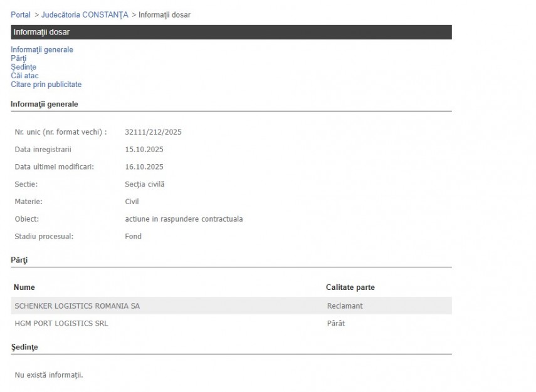Click the dark Informații dosar header bar

(231, 32)
